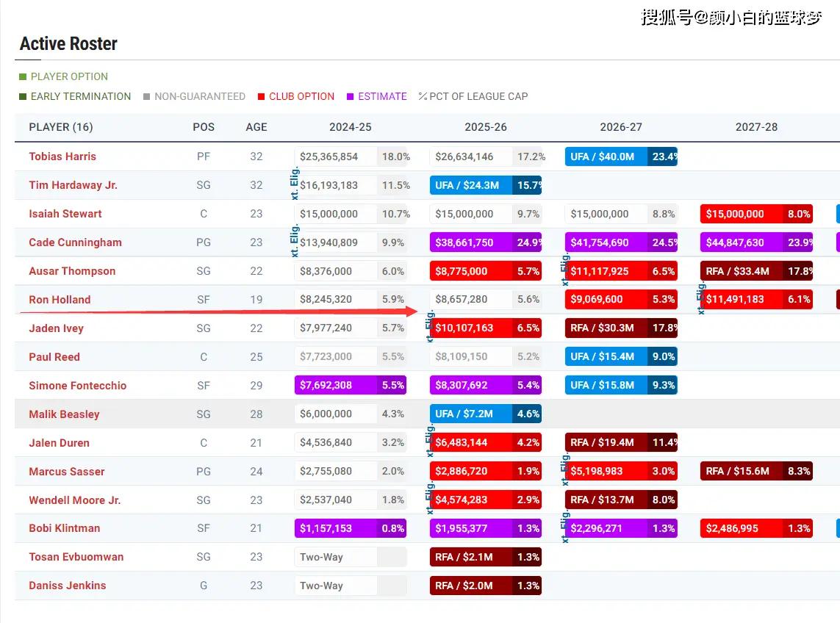The image size is (840, 623).
Task: Sort table by the AGE column header
Action: tap(256, 127)
